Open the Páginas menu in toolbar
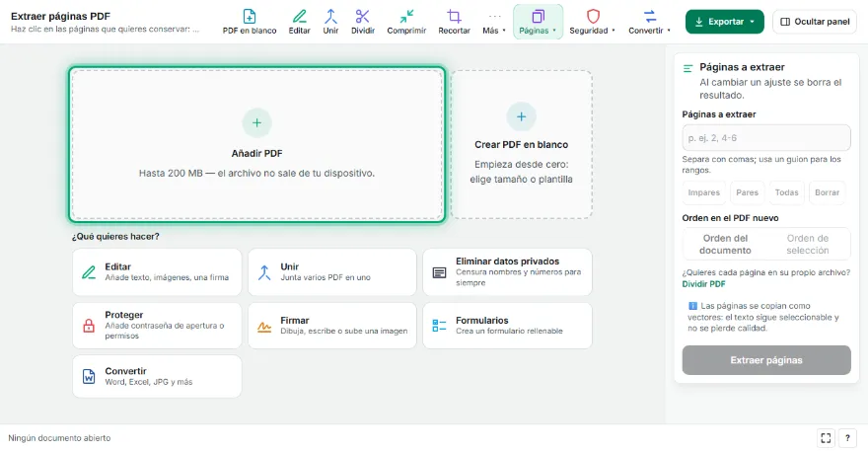The image size is (868, 451). coord(538,22)
